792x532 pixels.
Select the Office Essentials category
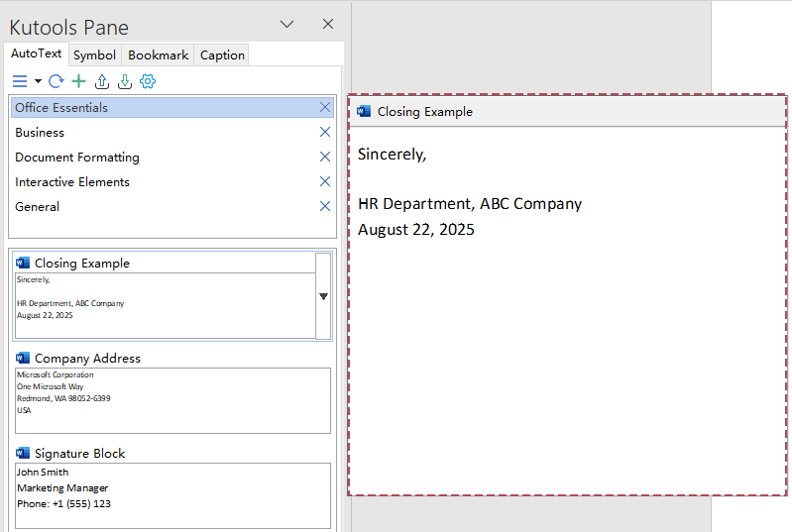(61, 107)
